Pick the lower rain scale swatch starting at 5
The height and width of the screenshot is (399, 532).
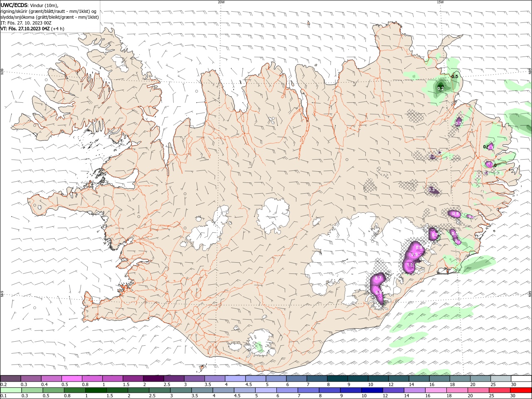[265, 390]
